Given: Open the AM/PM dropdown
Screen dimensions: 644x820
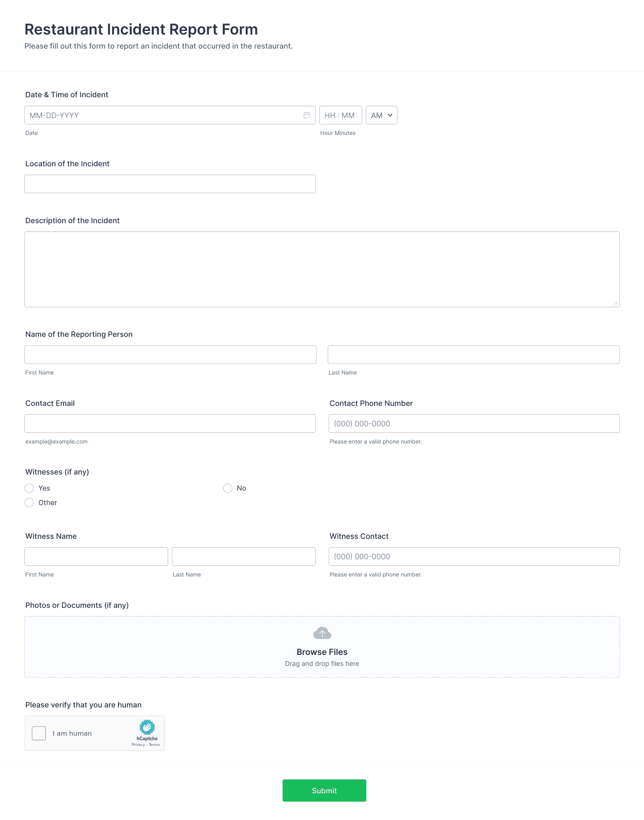Looking at the screenshot, I should (x=381, y=115).
